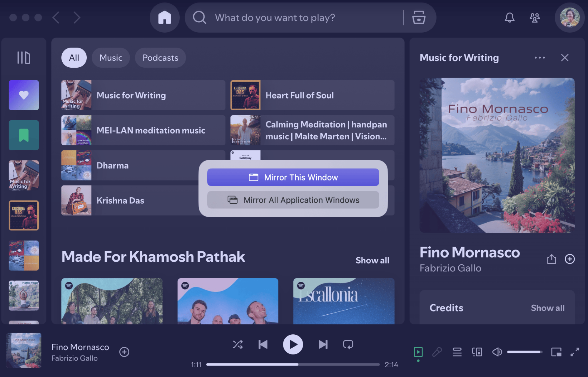The image size is (588, 377).
Task: Open Krishna Das album in sidebar
Action: coord(24,215)
